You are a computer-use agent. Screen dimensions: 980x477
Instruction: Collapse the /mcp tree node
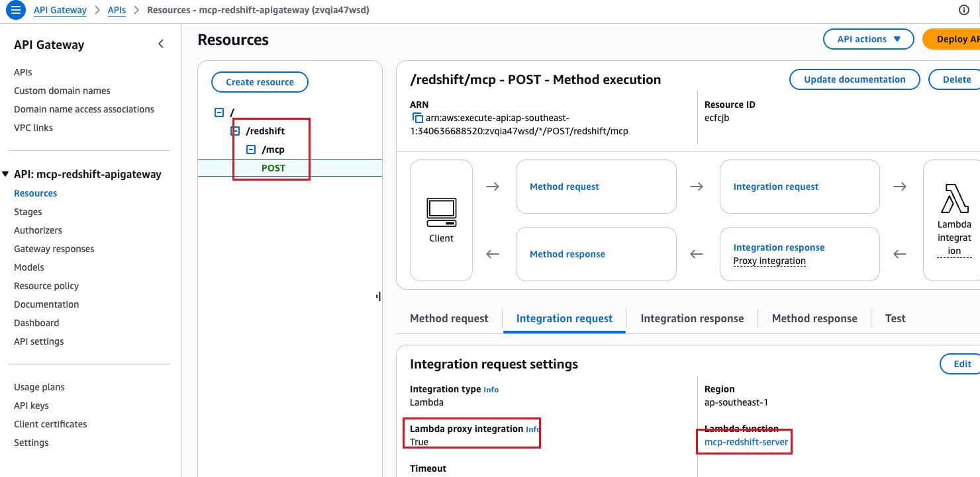251,150
